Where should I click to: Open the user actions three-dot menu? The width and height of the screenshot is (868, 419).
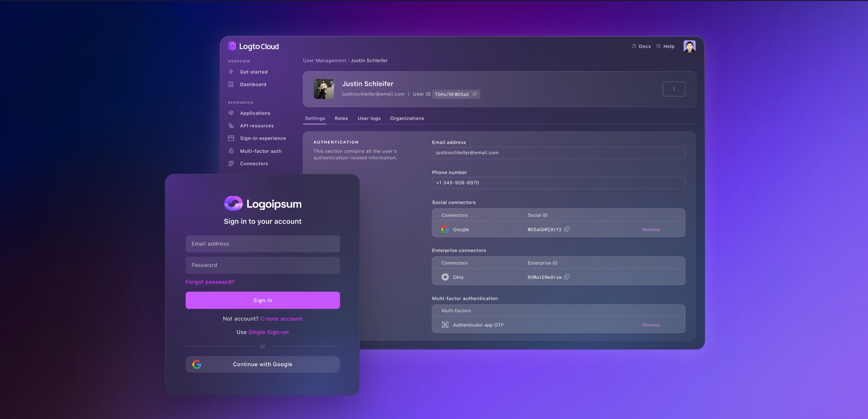click(x=674, y=89)
